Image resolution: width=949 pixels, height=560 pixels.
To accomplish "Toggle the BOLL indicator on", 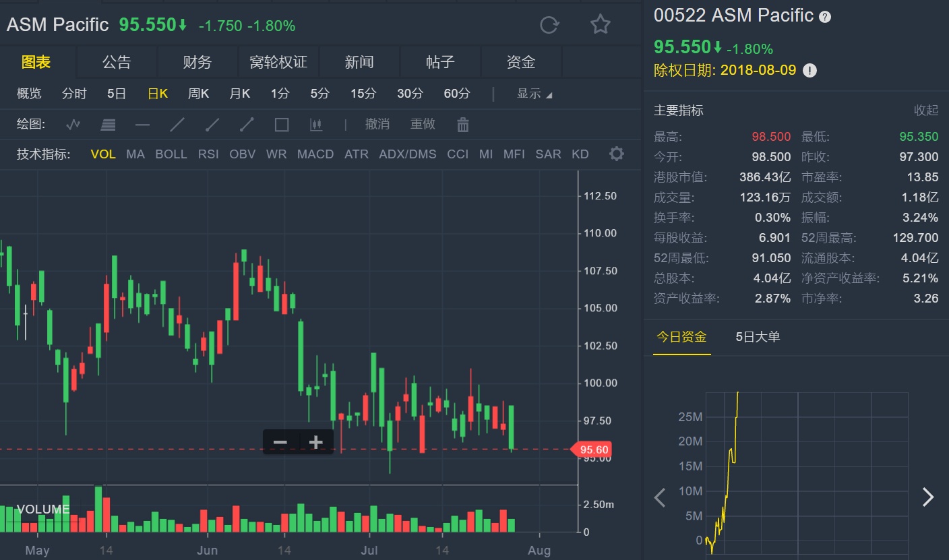I will click(x=171, y=154).
